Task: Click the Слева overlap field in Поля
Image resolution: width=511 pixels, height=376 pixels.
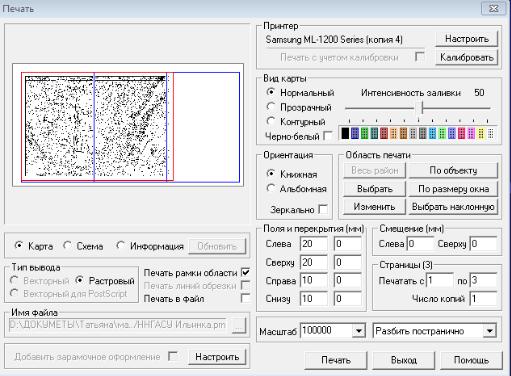Action: click(348, 244)
